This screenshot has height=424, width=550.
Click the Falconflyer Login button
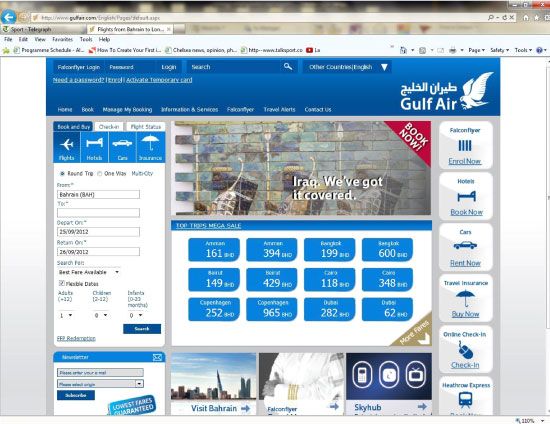[168, 67]
